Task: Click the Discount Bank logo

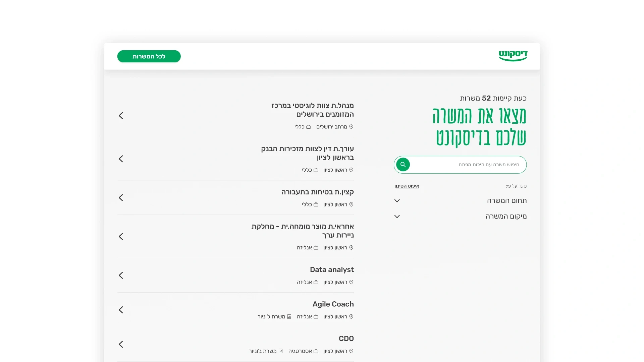Action: (513, 56)
